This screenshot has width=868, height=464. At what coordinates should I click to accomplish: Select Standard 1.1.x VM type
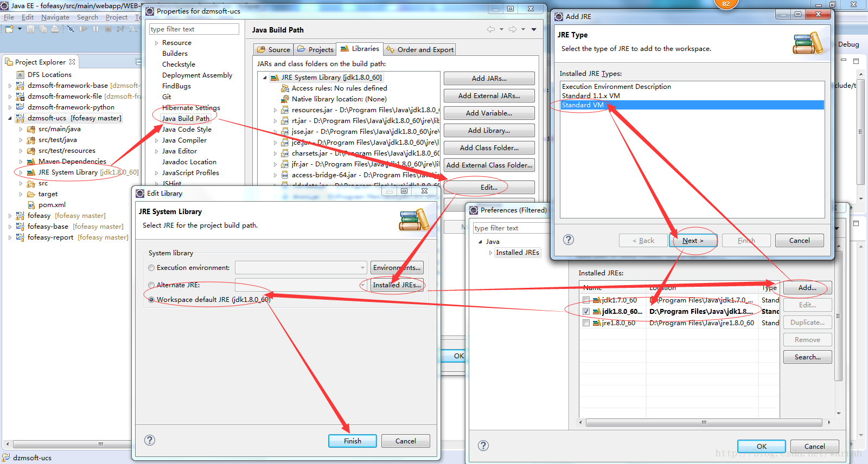point(590,95)
